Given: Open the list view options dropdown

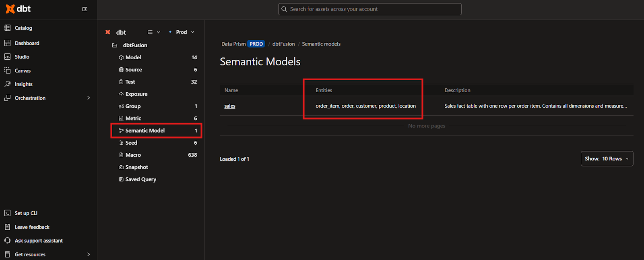Looking at the screenshot, I should pos(154,32).
